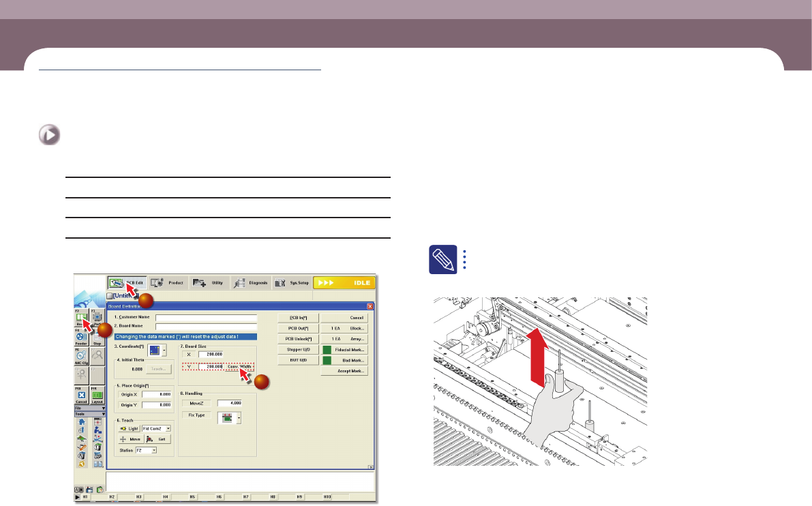Open the Sys.Setup tab
The height and width of the screenshot is (506, 812).
(x=292, y=283)
